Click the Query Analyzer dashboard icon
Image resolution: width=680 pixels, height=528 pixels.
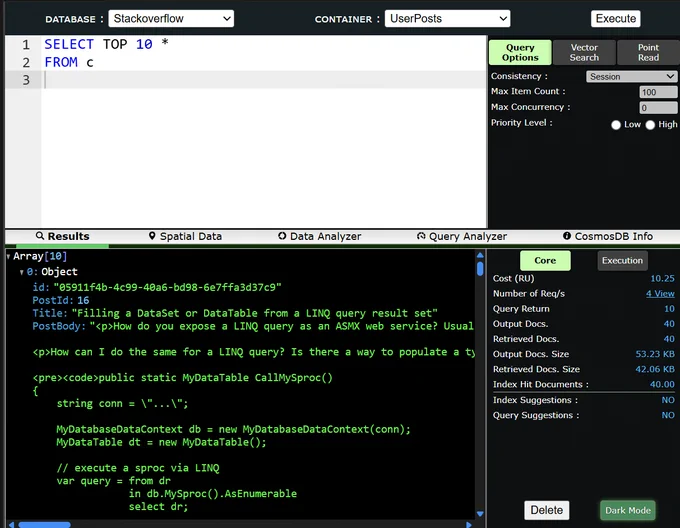tap(421, 236)
